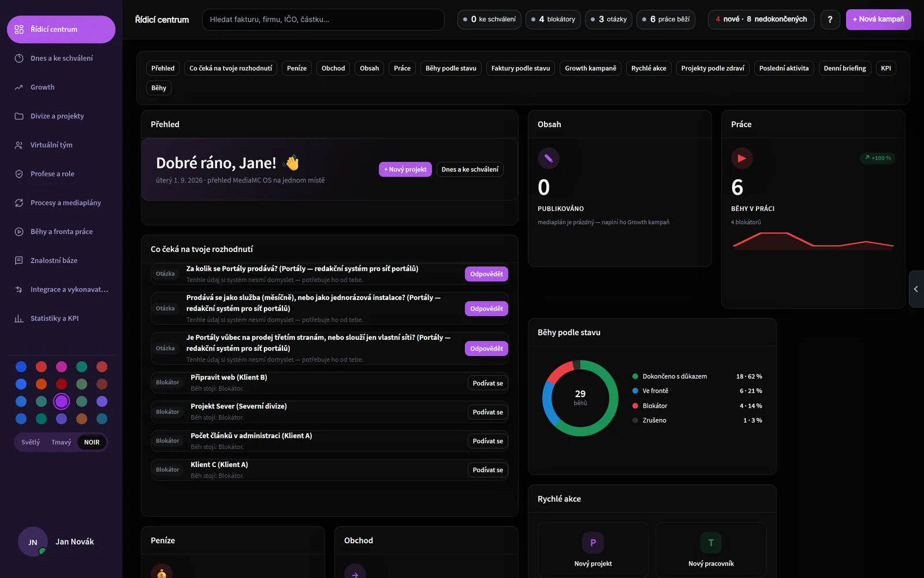Click the Hledat fakturu search field
Image resolution: width=924 pixels, height=578 pixels.
[x=323, y=19]
